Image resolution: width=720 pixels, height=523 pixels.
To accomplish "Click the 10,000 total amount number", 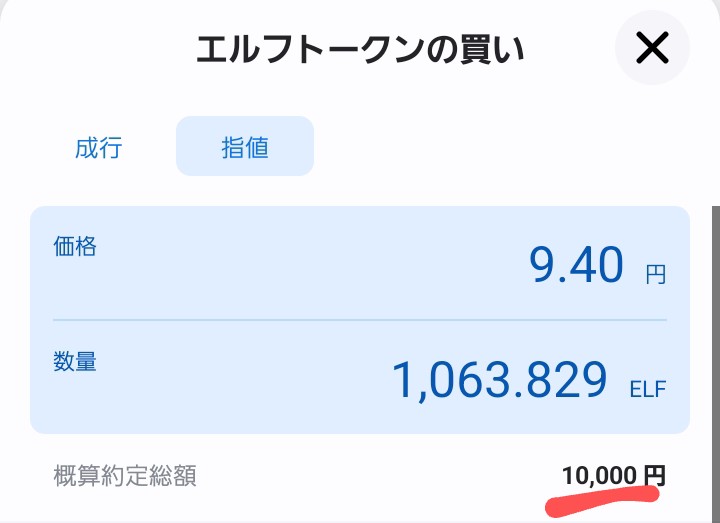I will tap(599, 476).
